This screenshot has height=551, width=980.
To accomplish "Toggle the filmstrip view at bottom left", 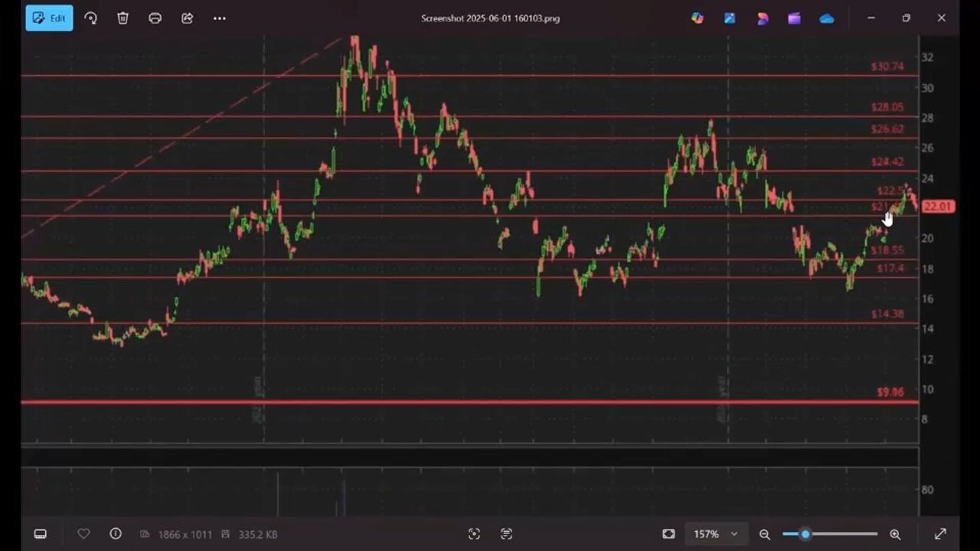I will pos(41,534).
